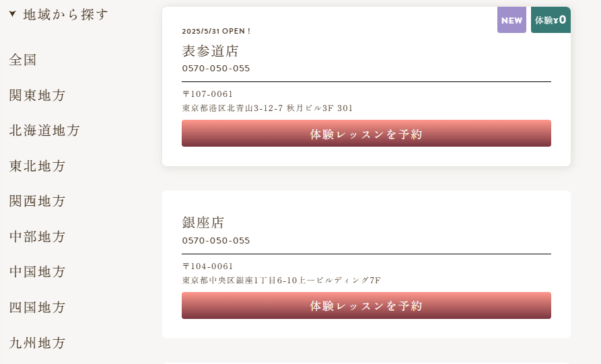Screen dimensions: 601x364
Task: Click the purple NEW badge
Action: click(511, 20)
